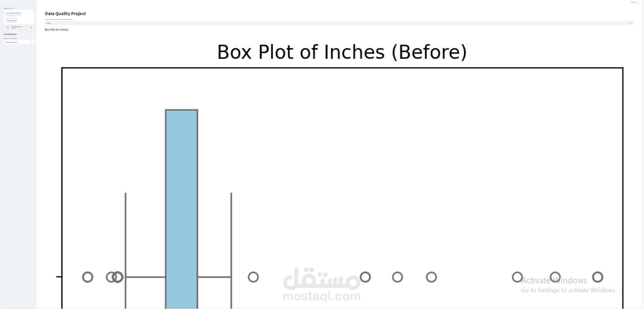
Task: Open the Handle outliers operation dropdown
Action: tap(17, 42)
